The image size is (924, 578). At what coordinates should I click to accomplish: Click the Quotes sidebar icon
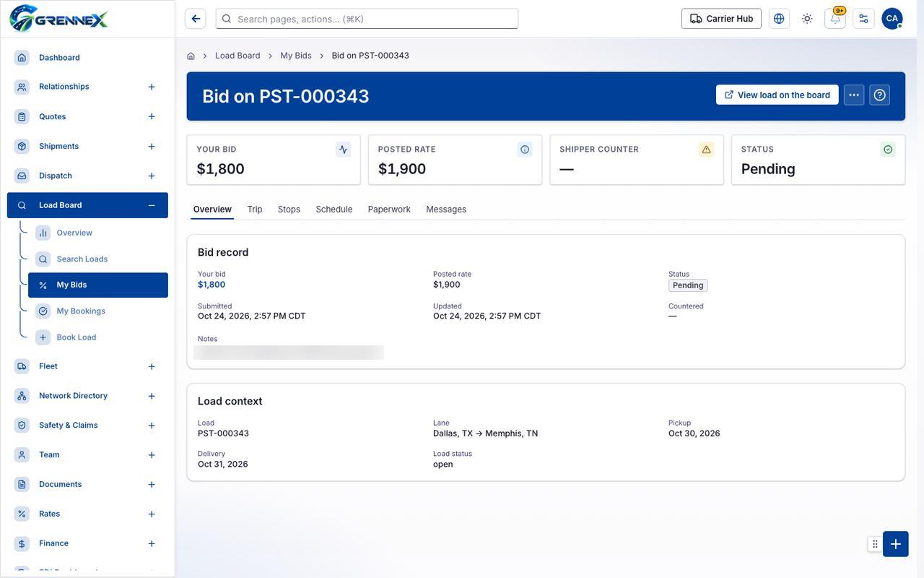click(22, 116)
